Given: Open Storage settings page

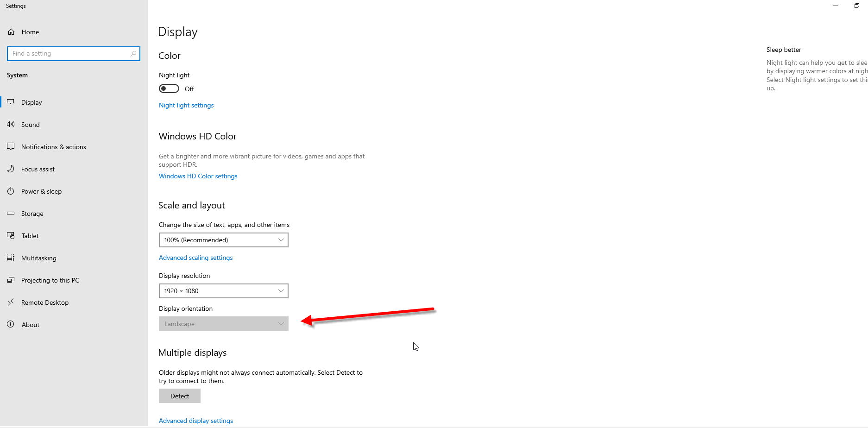Looking at the screenshot, I should [74, 214].
